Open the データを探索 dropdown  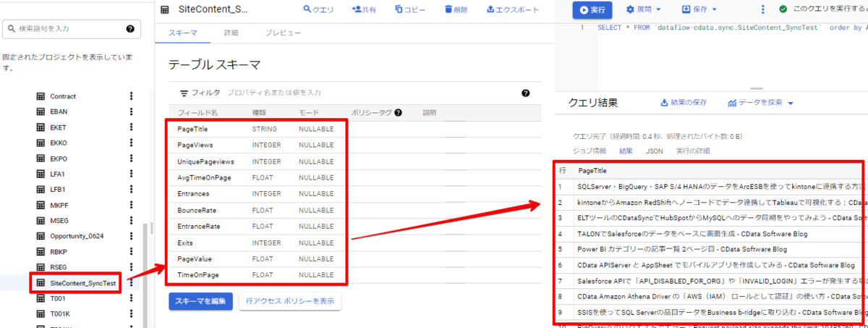click(760, 103)
